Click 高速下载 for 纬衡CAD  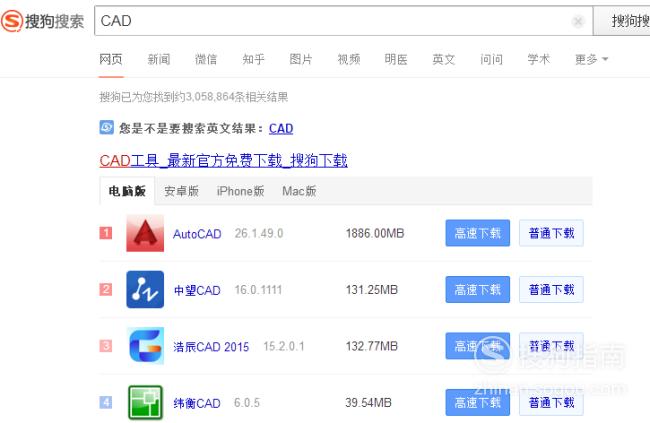coord(478,402)
